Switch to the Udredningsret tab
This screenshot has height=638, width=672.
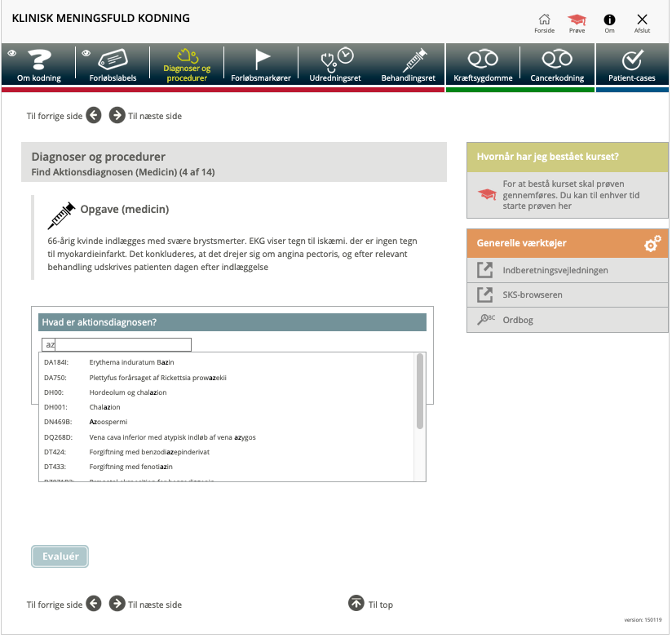[x=335, y=65]
